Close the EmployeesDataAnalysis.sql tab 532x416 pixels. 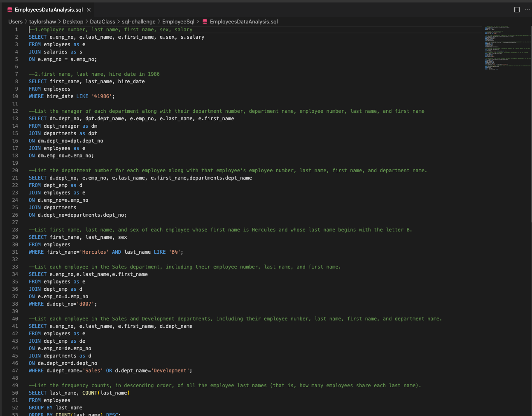click(x=89, y=9)
